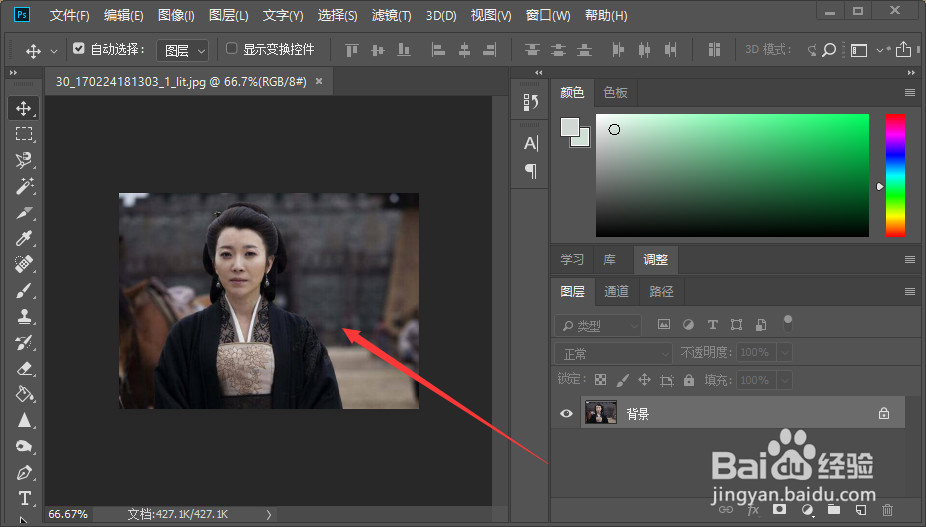Screen dimensions: 926x527
Task: Click the rainbow hue slider strip
Action: click(x=895, y=175)
